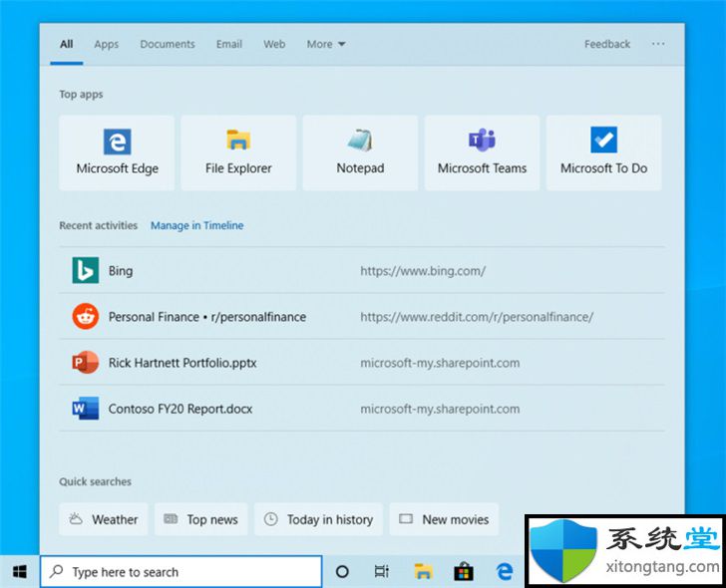The height and width of the screenshot is (588, 726).
Task: Click the reddit.com/r/personalfinance URL text
Action: point(477,317)
